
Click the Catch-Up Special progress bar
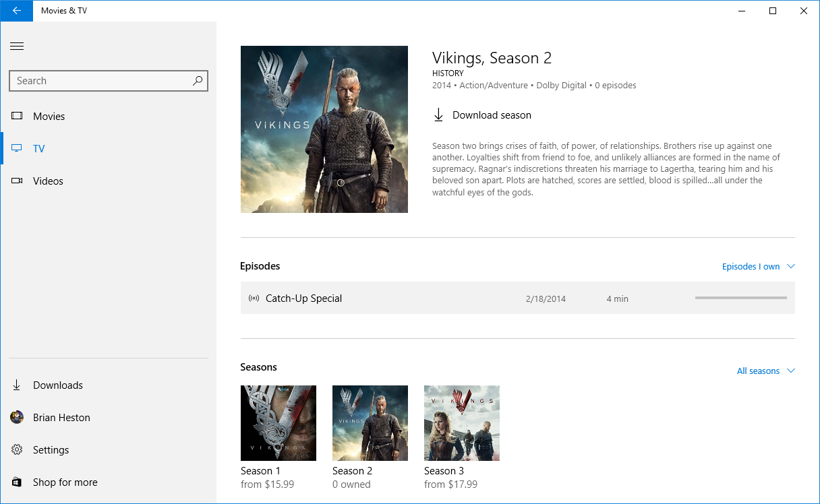pos(741,298)
